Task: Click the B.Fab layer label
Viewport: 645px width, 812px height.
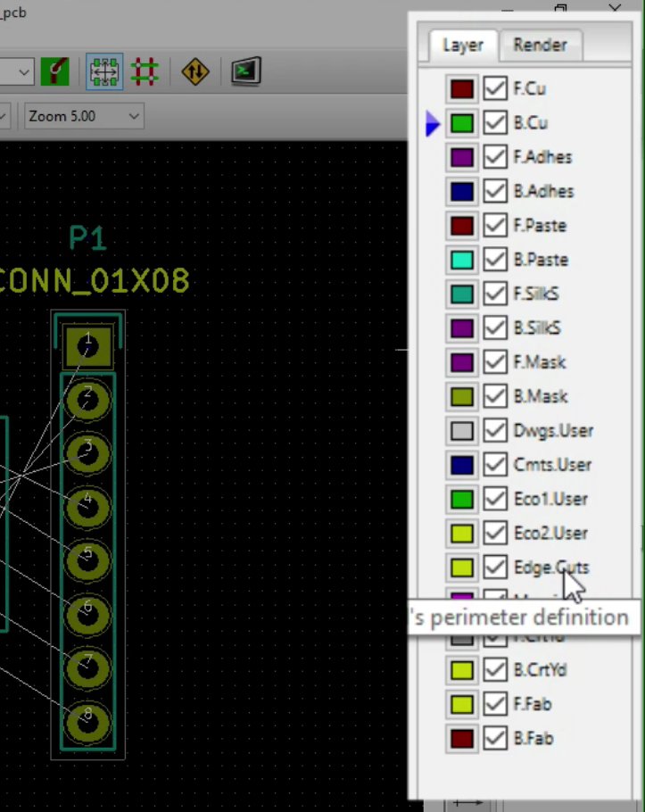Action: point(533,739)
